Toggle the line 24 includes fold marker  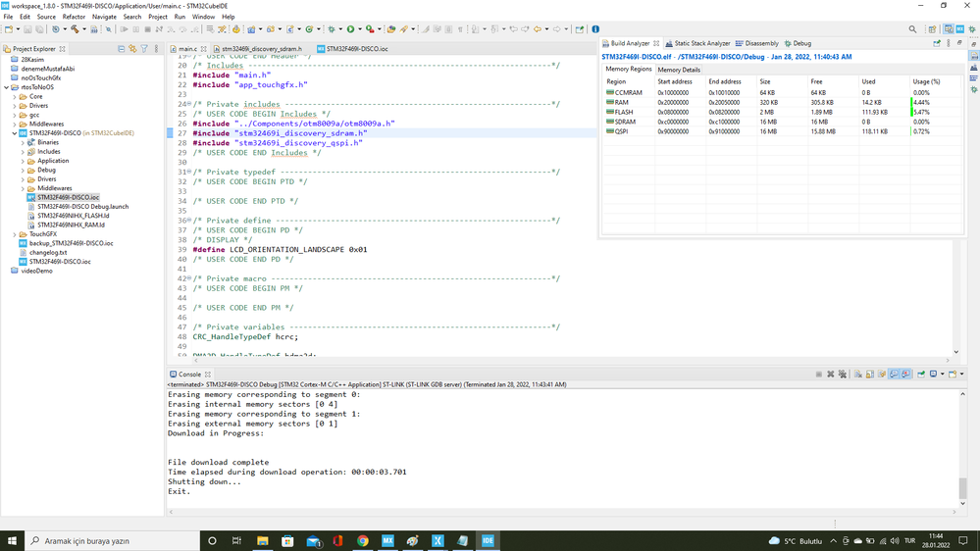pos(187,104)
